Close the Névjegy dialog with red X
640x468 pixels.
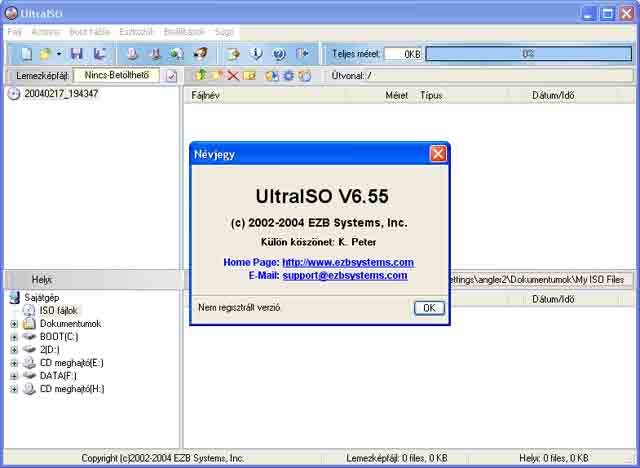pos(438,154)
